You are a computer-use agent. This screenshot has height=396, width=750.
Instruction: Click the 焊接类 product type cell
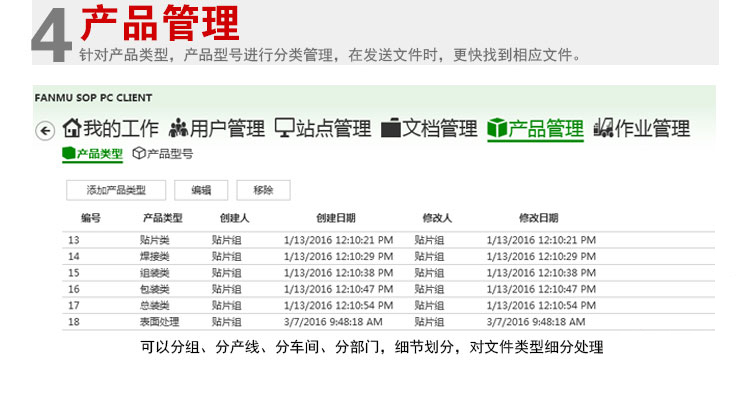(x=154, y=256)
